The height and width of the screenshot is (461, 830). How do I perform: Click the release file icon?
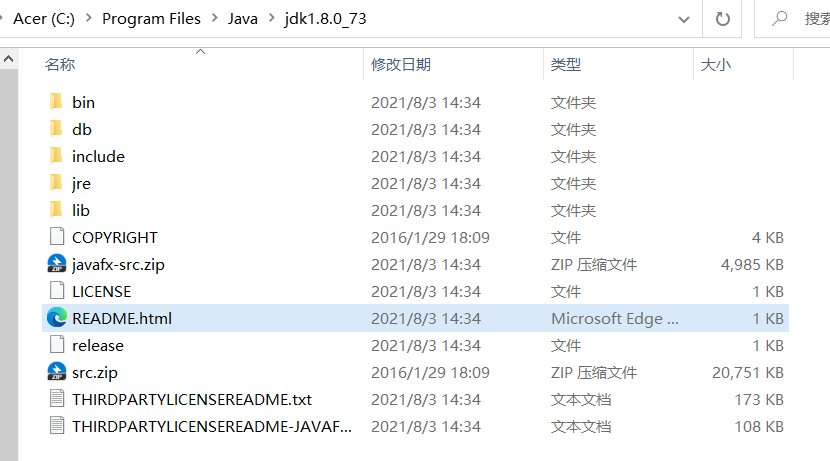(57, 345)
